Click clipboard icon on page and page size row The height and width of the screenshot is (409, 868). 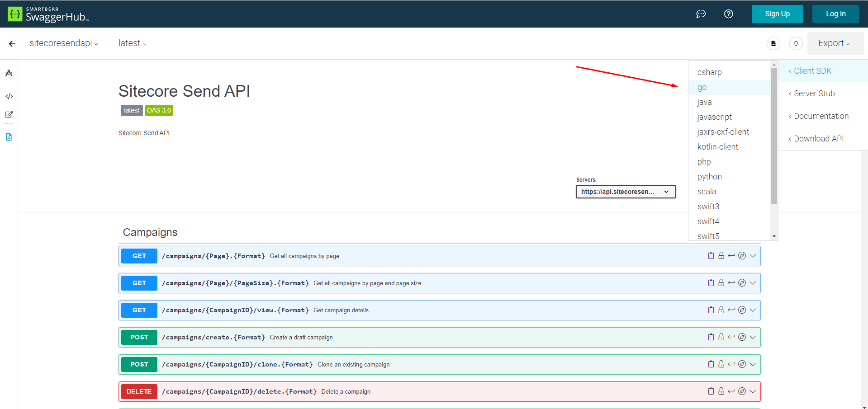point(711,283)
